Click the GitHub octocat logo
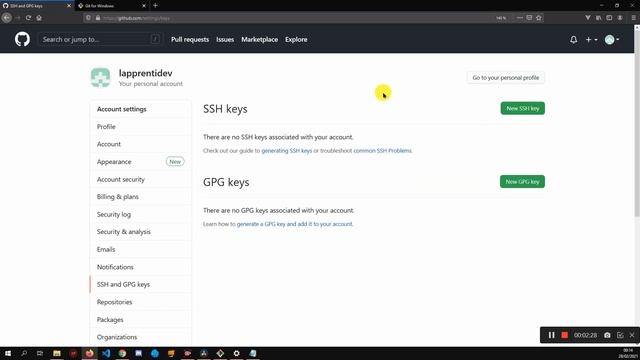This screenshot has height=360, width=640. coord(22,40)
